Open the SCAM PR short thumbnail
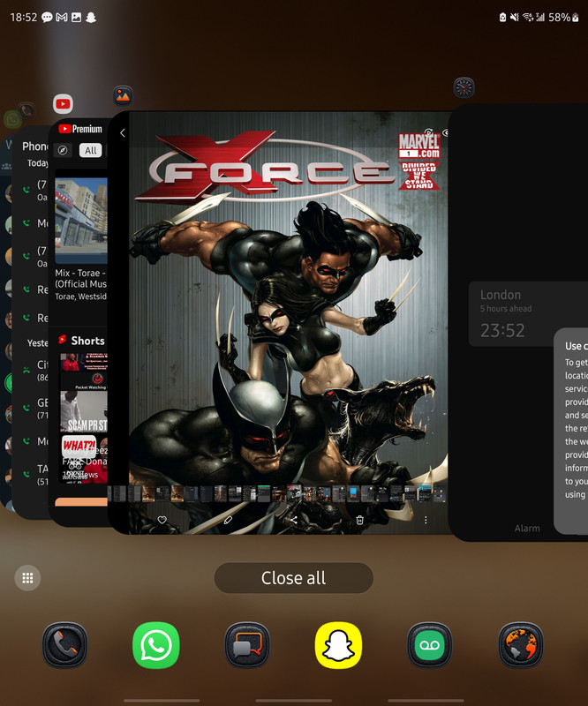 tap(84, 411)
